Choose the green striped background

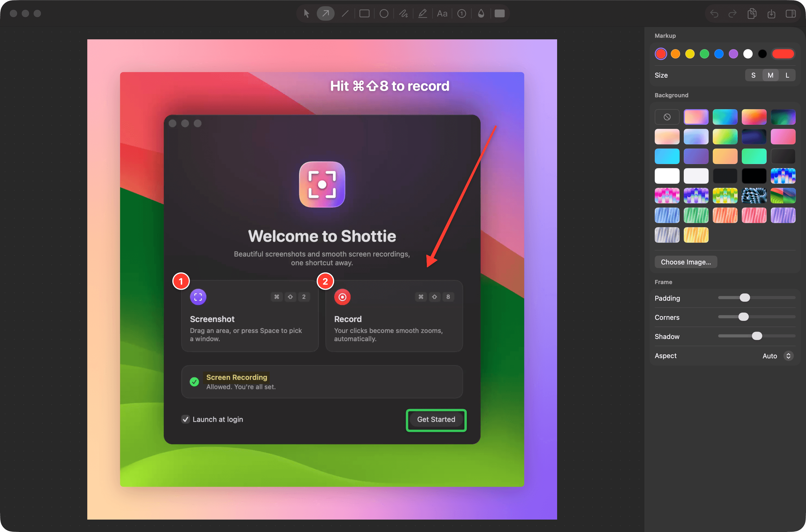coord(696,216)
